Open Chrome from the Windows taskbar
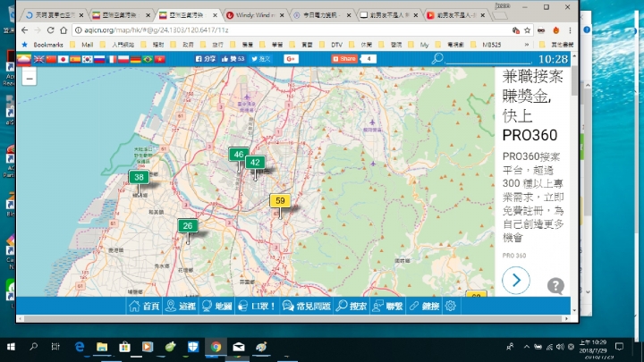The height and width of the screenshot is (362, 644). pyautogui.click(x=216, y=346)
